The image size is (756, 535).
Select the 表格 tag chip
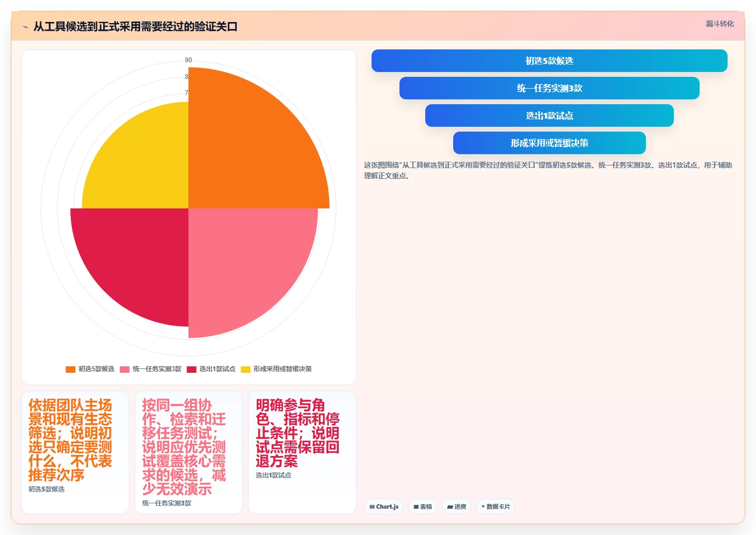(x=423, y=507)
